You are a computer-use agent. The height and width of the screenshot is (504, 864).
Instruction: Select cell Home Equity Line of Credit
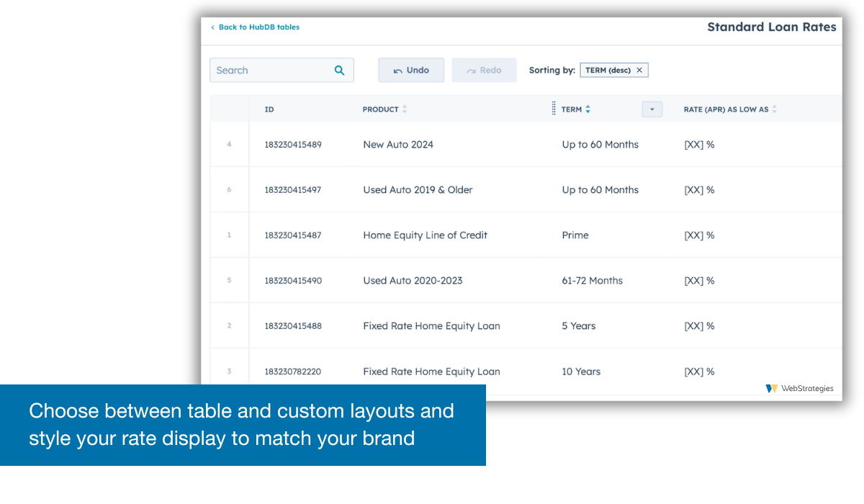click(425, 235)
